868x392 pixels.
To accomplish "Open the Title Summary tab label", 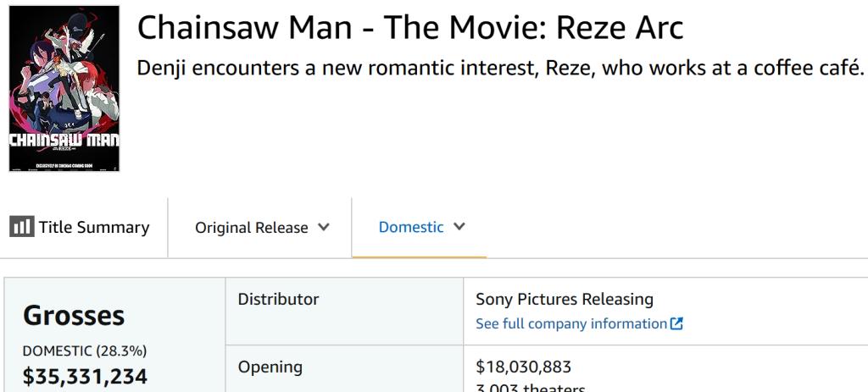I will pyautogui.click(x=94, y=227).
